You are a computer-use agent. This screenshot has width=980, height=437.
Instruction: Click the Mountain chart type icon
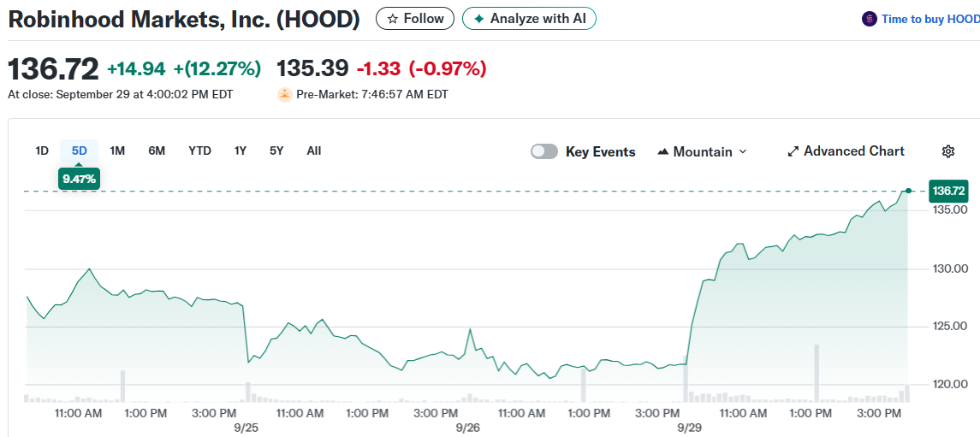tap(664, 151)
